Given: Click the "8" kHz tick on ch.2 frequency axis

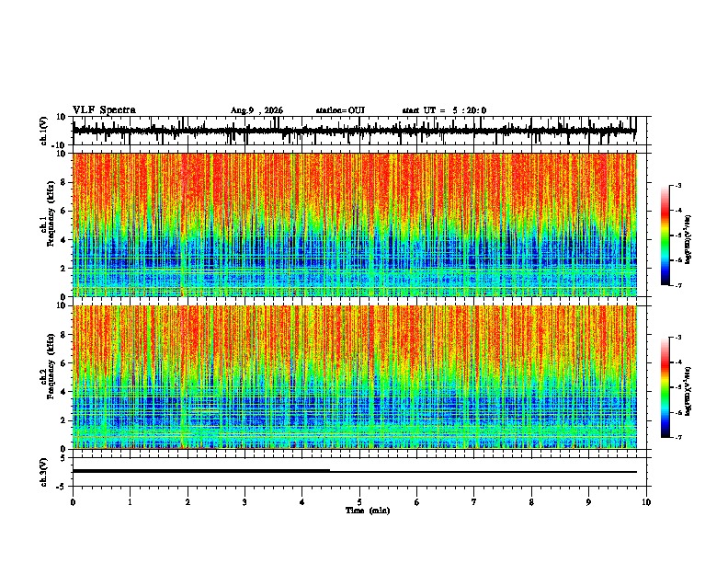Looking at the screenshot, I should 64,335.
